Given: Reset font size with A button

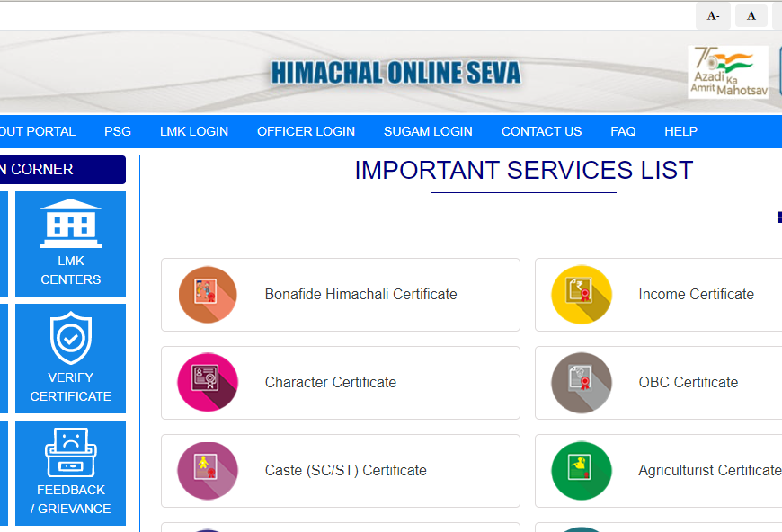Looking at the screenshot, I should click(x=751, y=15).
